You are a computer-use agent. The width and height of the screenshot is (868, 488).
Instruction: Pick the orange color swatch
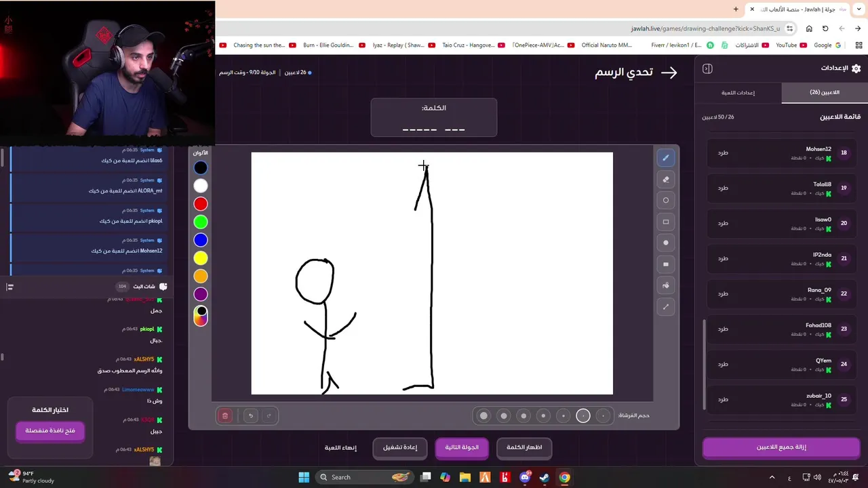[x=201, y=276]
